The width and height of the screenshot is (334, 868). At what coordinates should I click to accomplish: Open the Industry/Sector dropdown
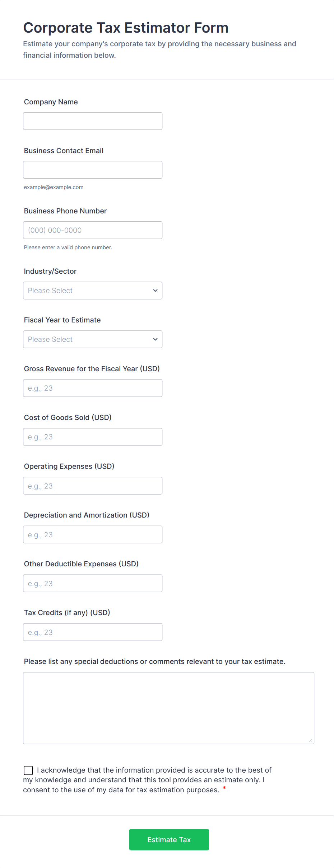click(x=88, y=291)
